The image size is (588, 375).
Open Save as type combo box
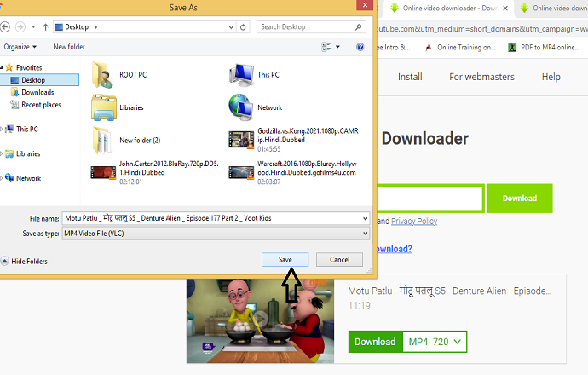[x=216, y=234]
